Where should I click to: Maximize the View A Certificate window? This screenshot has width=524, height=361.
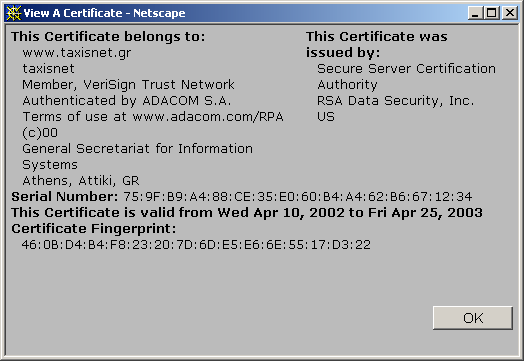492,13
